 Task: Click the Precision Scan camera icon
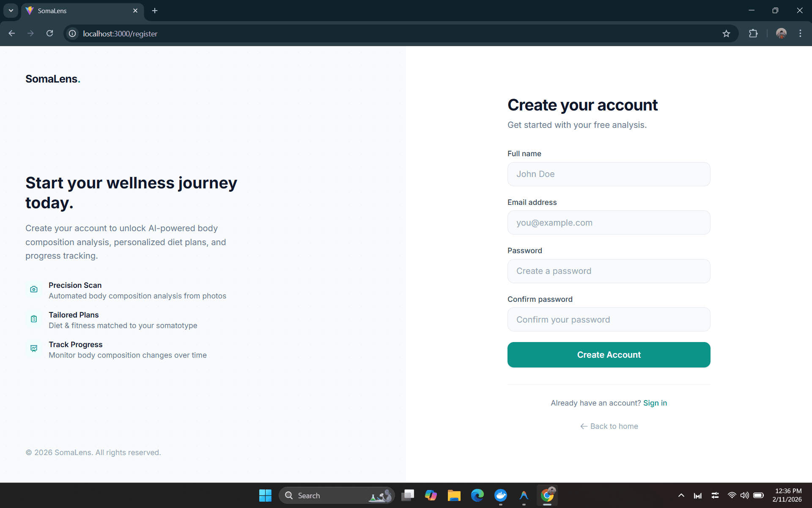(34, 290)
